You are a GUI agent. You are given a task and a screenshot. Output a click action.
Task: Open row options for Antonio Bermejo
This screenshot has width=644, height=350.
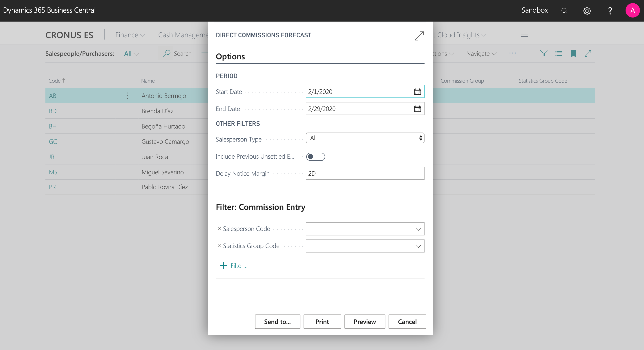click(x=127, y=96)
